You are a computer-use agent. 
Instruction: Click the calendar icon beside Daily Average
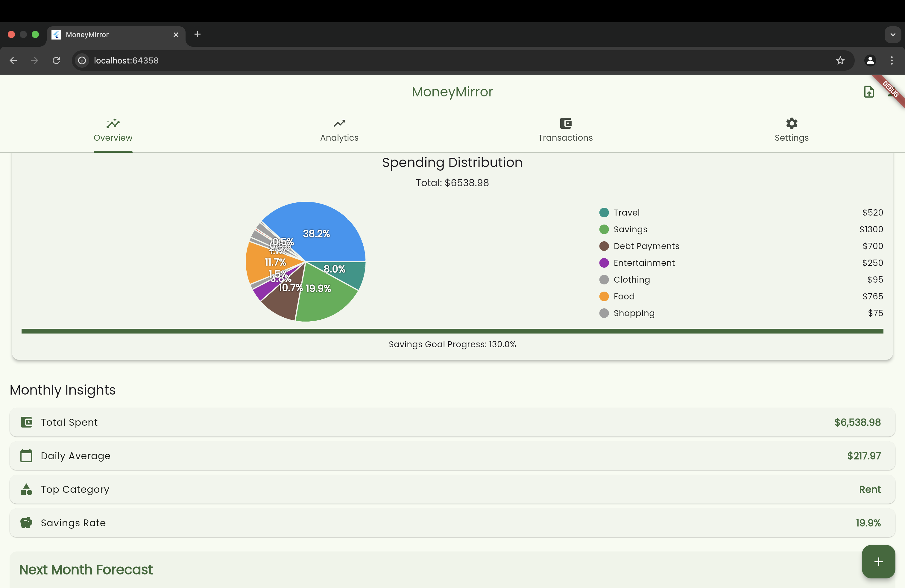26,456
